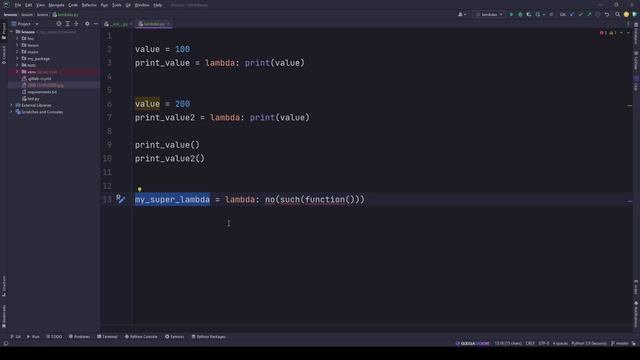This screenshot has width=640, height=360.
Task: Open the Project tool window side tab
Action: click(4, 31)
